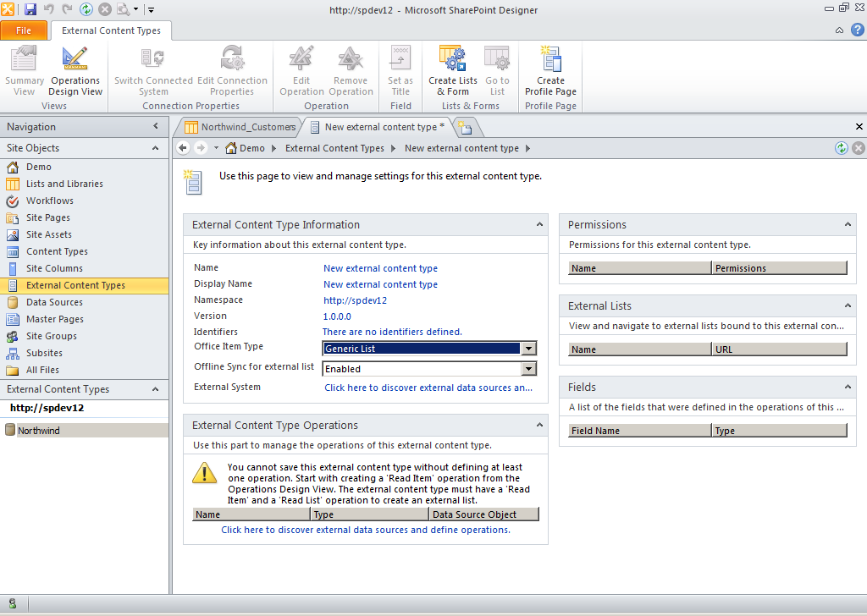867x616 pixels.
Task: Click the status bar icon at bottom left
Action: [x=12, y=604]
